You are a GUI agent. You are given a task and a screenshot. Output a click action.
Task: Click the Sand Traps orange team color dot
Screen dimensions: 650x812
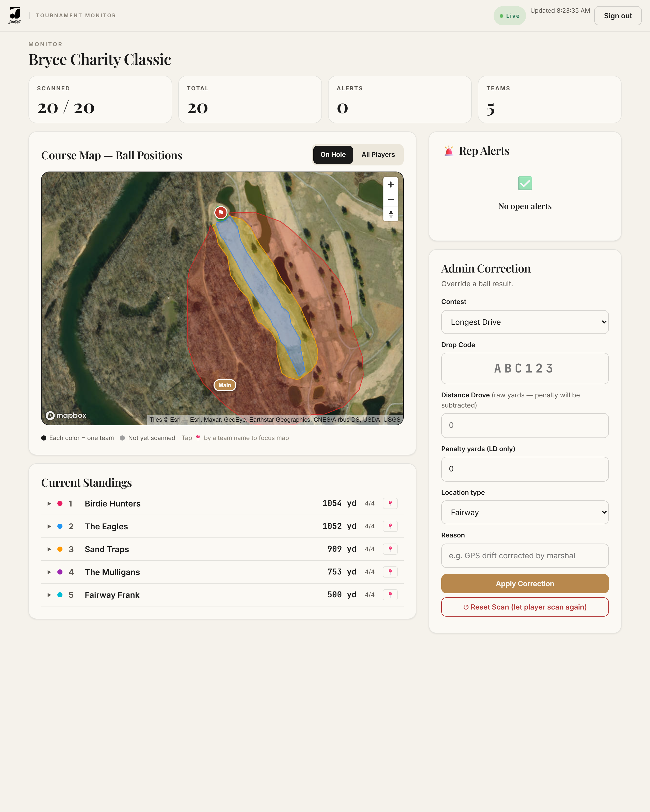tap(60, 549)
